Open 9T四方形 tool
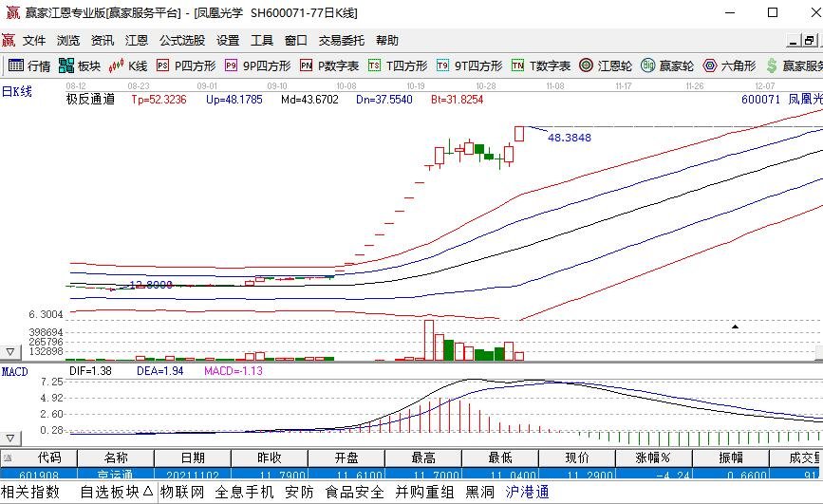The image size is (823, 504). [x=470, y=65]
